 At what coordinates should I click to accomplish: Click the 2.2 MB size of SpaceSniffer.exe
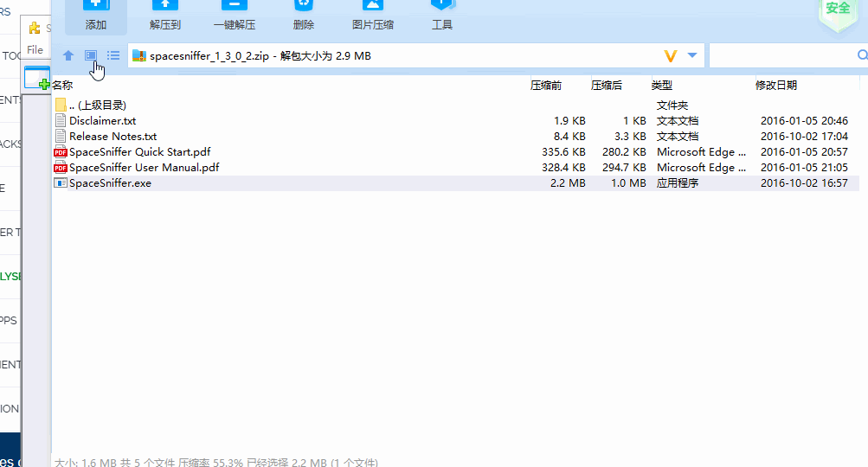[568, 183]
